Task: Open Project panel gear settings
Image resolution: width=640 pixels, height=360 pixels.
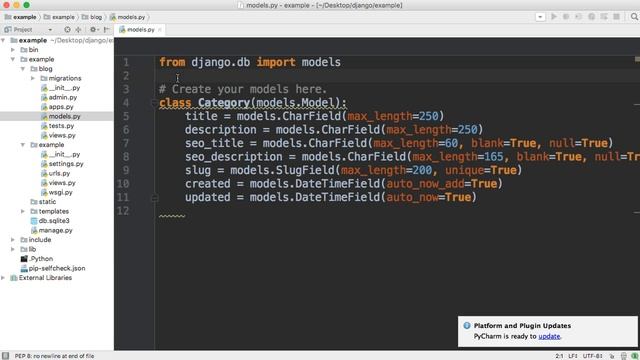Action: 93,29
